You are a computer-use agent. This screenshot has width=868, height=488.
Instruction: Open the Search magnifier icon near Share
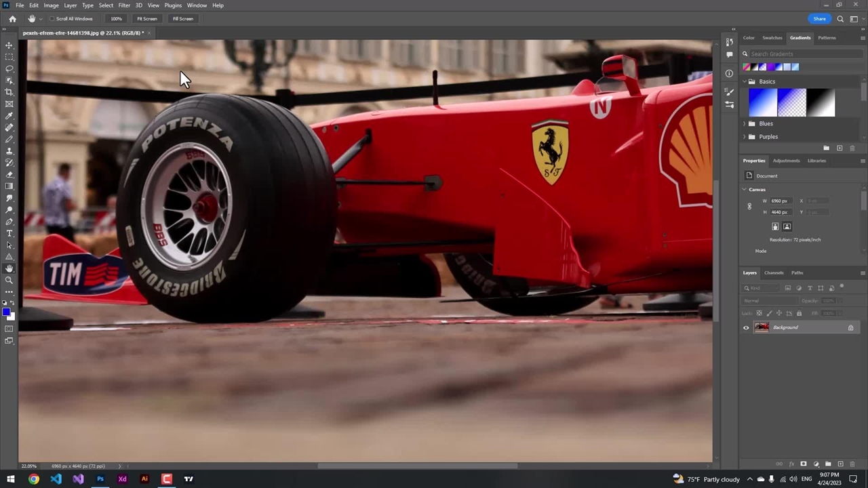(840, 19)
